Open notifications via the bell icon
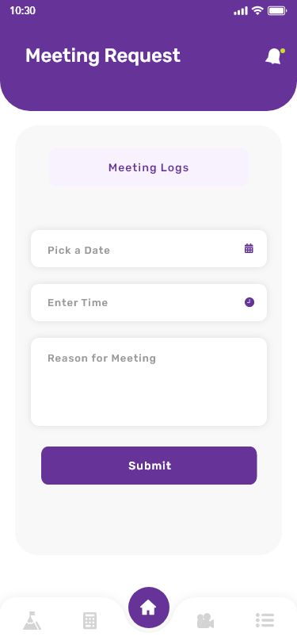This screenshot has width=297, height=644. 274,56
